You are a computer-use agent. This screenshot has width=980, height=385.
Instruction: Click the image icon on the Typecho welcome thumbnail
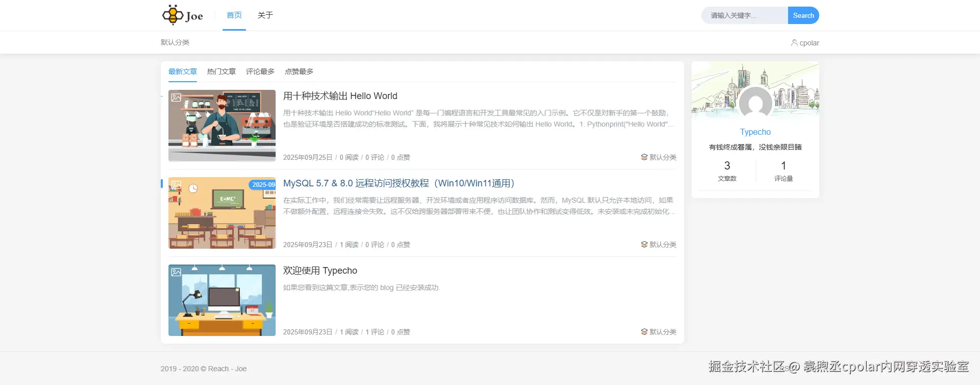(176, 272)
